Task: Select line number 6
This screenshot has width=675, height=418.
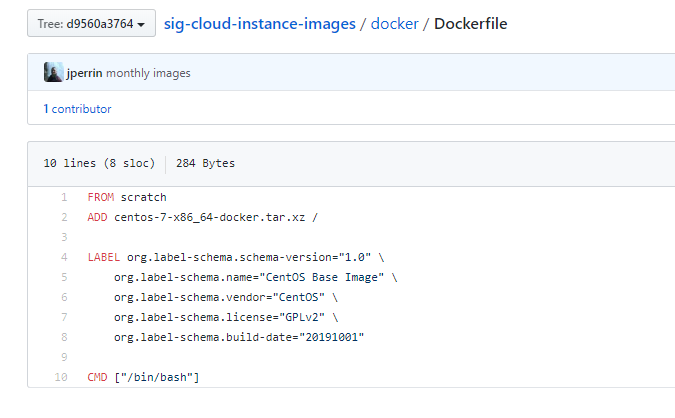Action: point(64,297)
